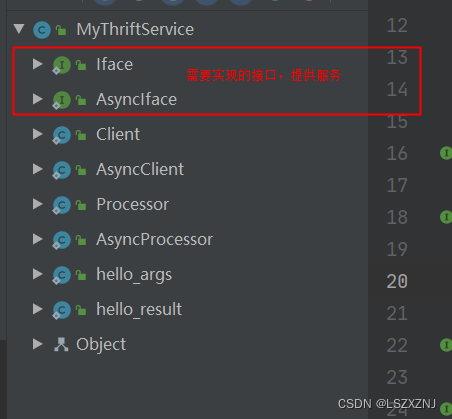Click the AsyncProcessor class icon
Viewport: 452px width, 419px height.
[x=62, y=240]
